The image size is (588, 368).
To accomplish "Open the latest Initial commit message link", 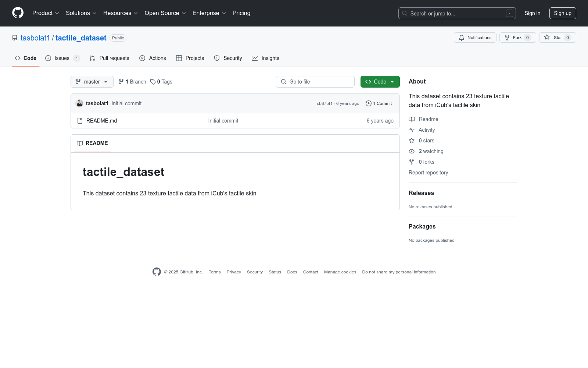I will point(126,103).
